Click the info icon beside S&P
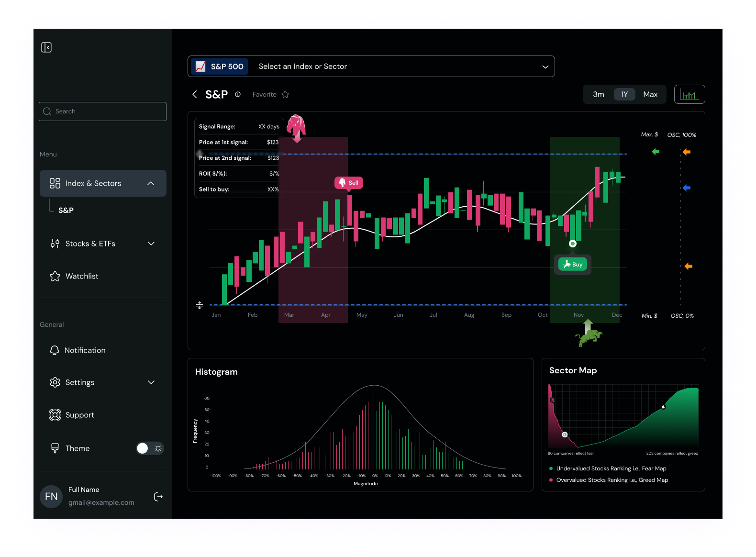The width and height of the screenshot is (756, 557). coord(238,94)
